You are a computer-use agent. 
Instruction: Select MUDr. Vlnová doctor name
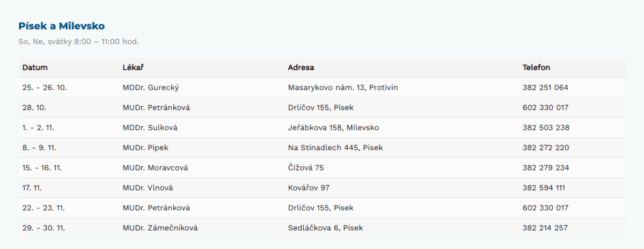[x=148, y=188]
